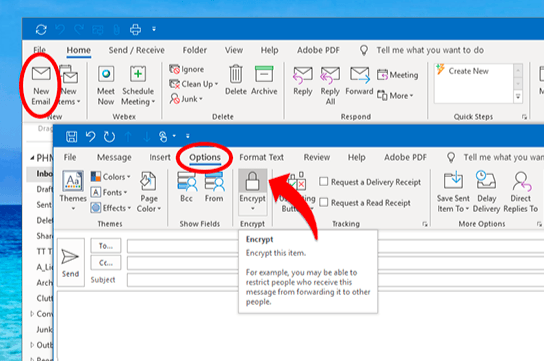The image size is (544, 361).
Task: Click Send/Receive All Folders icon in title bar
Action: tap(41, 29)
